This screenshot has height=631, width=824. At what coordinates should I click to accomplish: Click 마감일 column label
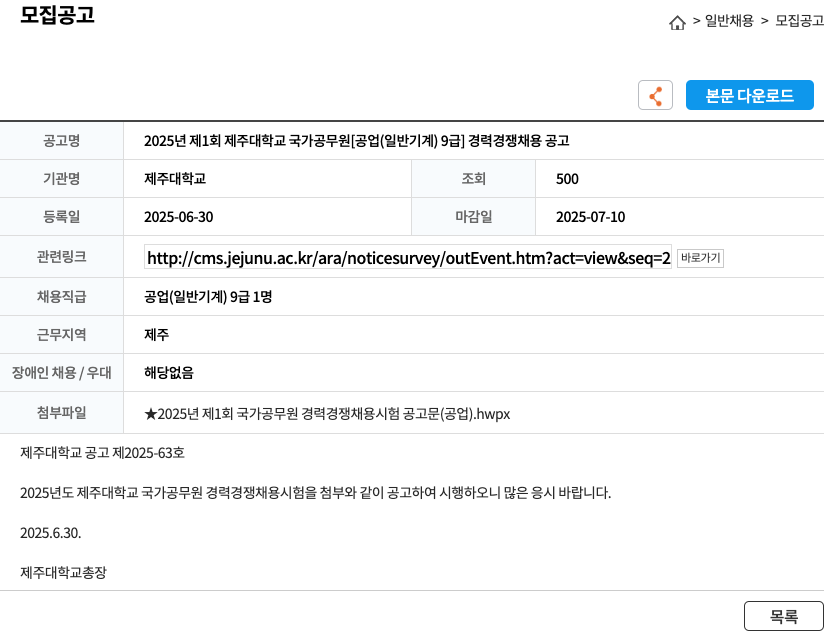point(473,216)
